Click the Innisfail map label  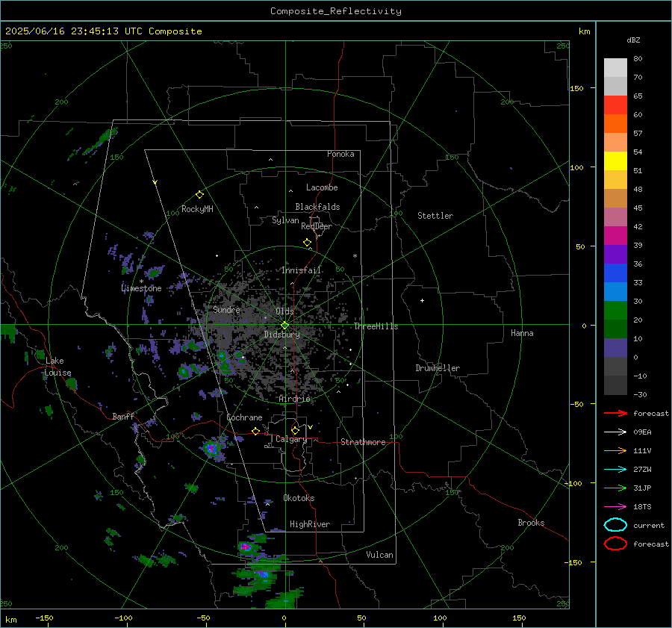(302, 270)
